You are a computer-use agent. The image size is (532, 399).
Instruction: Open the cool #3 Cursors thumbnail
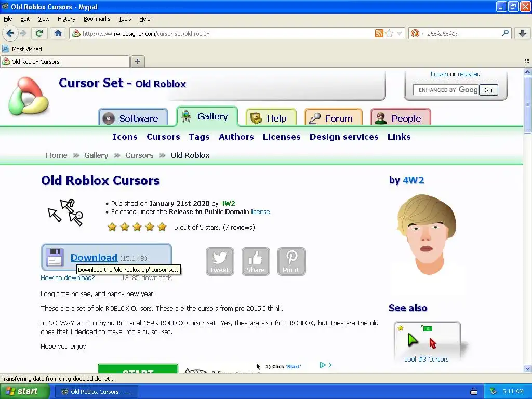[x=427, y=341]
